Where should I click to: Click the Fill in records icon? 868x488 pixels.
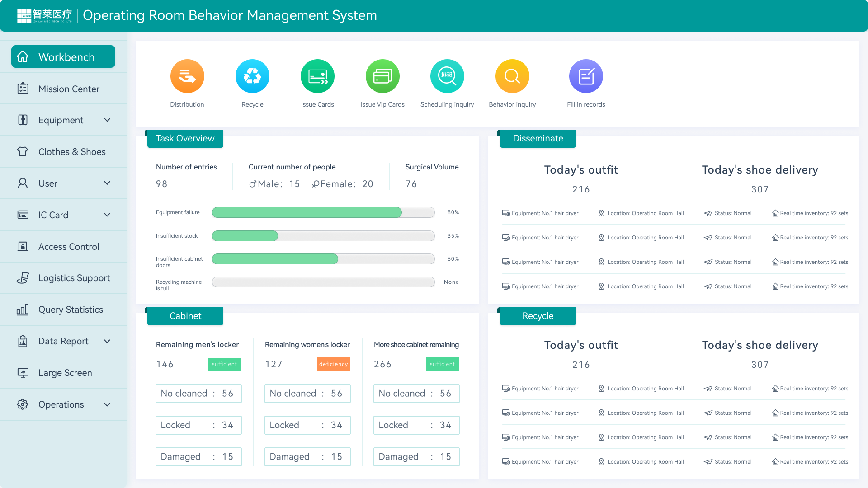click(x=585, y=76)
